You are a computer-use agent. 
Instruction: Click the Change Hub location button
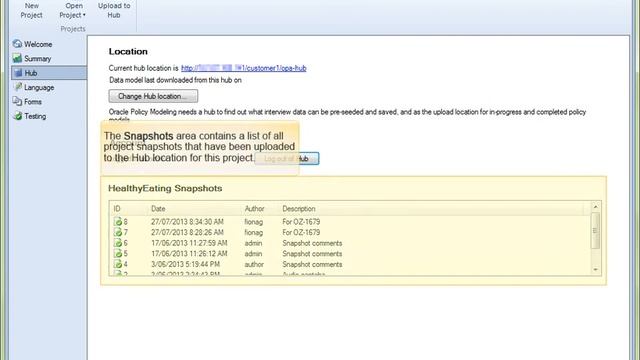[153, 96]
